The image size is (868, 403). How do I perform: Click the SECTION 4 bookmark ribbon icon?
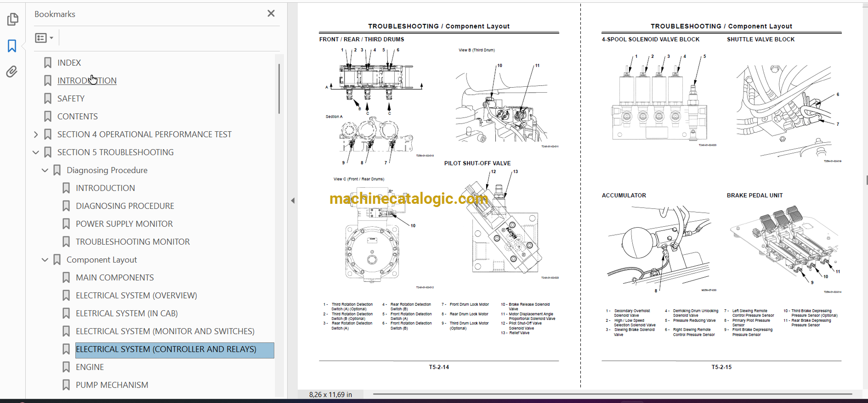pos(48,134)
